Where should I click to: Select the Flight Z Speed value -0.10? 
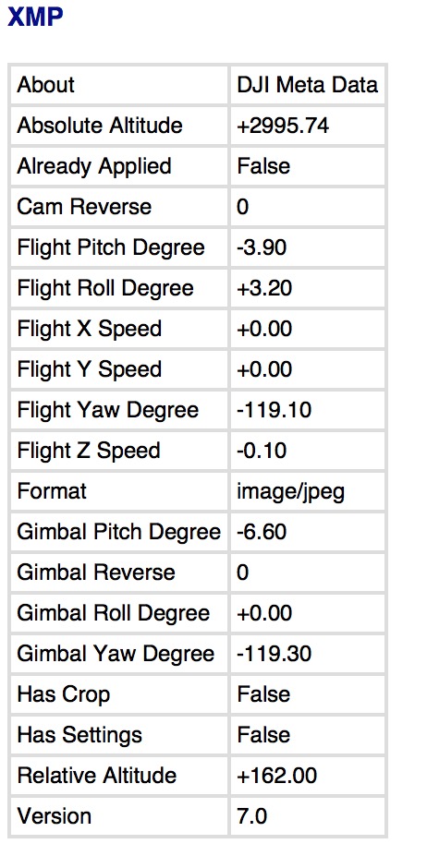tap(262, 451)
